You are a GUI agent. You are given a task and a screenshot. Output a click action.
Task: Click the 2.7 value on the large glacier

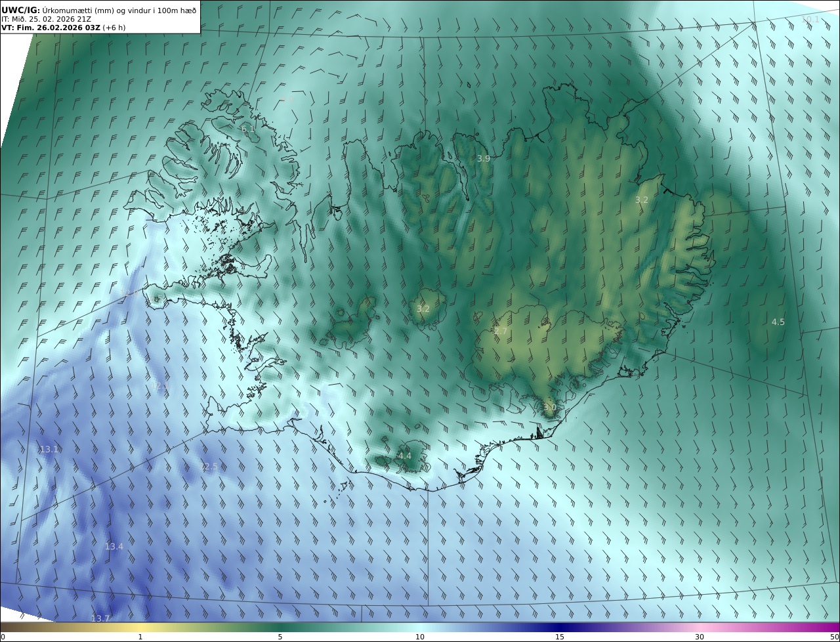(x=500, y=332)
